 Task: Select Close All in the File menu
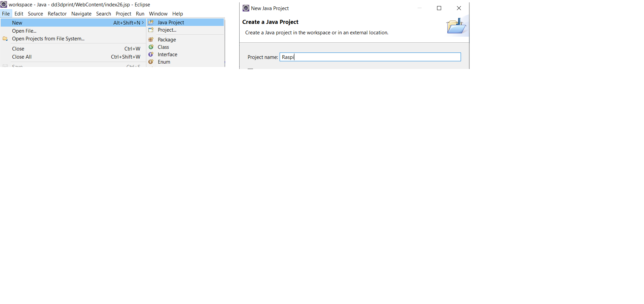click(x=22, y=57)
